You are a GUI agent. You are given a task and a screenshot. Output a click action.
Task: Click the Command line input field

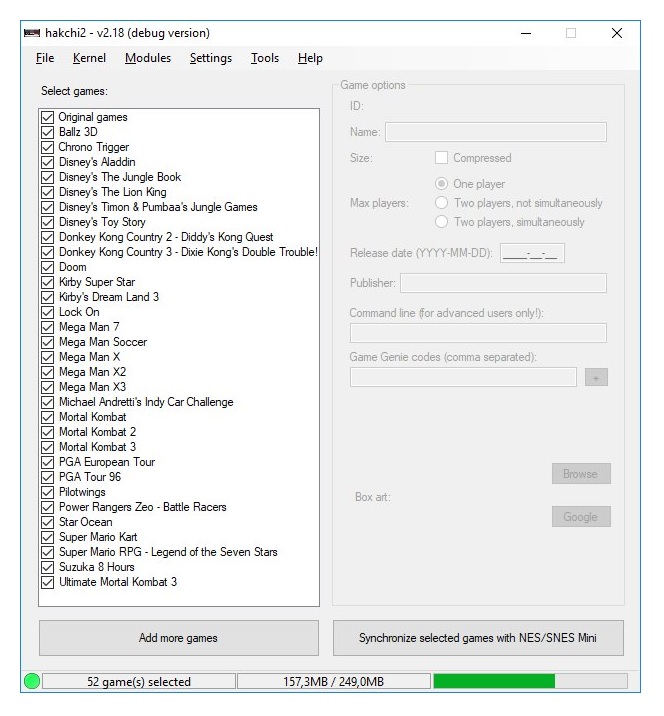coord(478,333)
